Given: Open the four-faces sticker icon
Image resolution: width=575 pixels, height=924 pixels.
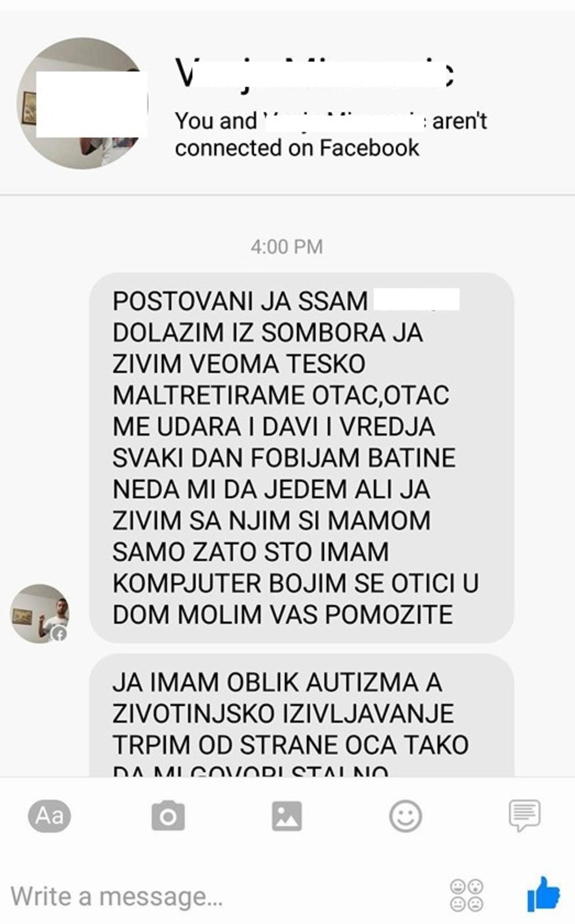Looking at the screenshot, I should click(466, 895).
